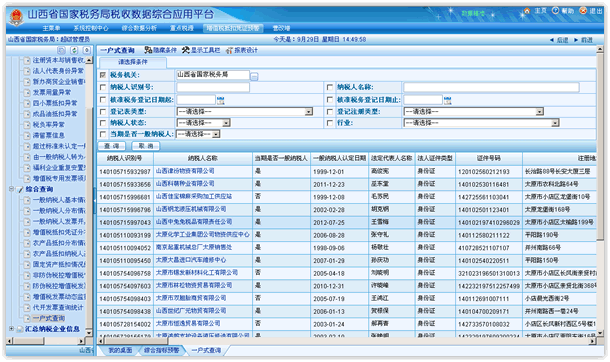Image resolution: width=610 pixels, height=362 pixels.
Task: Go back with the 后退 arrow
Action: point(552,40)
